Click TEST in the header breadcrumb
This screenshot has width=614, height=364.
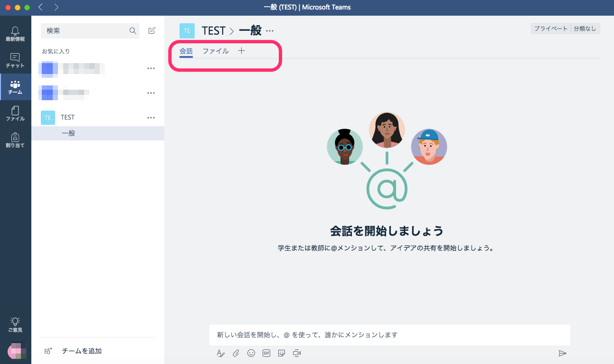[x=213, y=31]
